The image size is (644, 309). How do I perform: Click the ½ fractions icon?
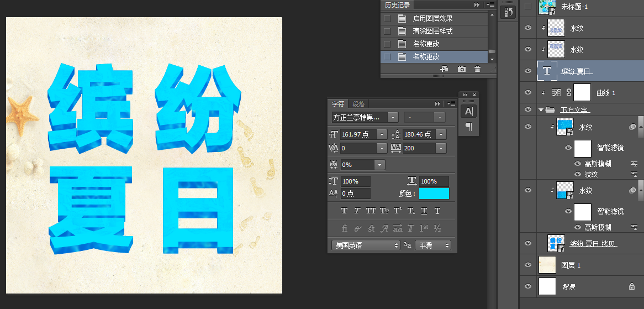437,228
